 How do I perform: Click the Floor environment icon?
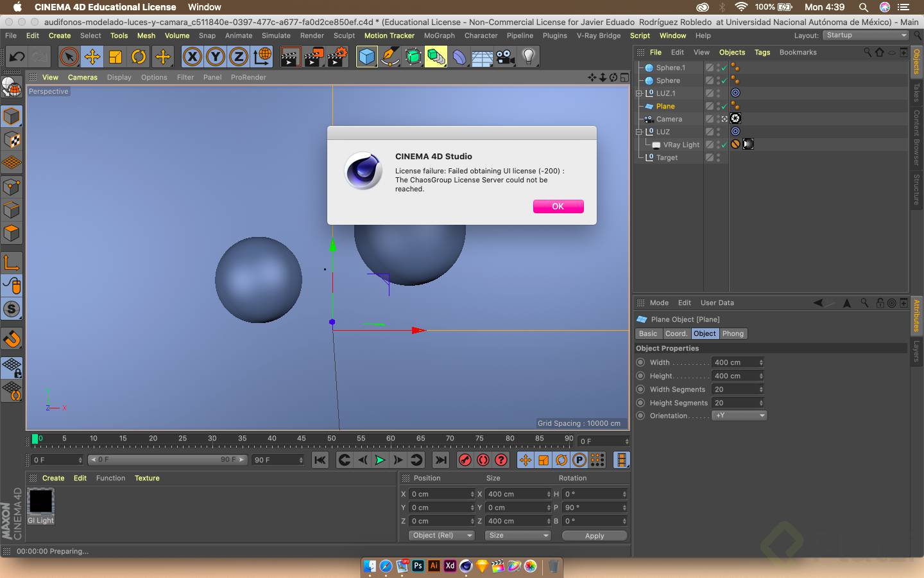click(x=483, y=57)
